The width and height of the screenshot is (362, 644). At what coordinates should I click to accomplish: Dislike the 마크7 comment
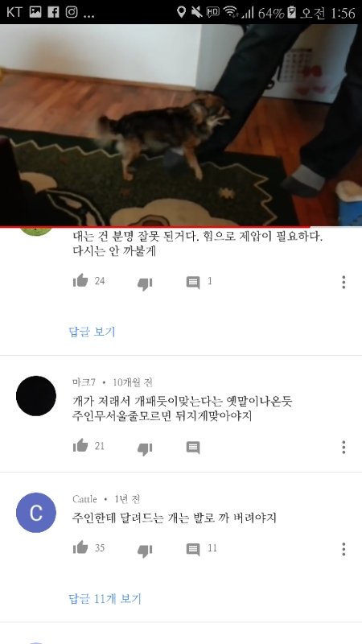145,448
